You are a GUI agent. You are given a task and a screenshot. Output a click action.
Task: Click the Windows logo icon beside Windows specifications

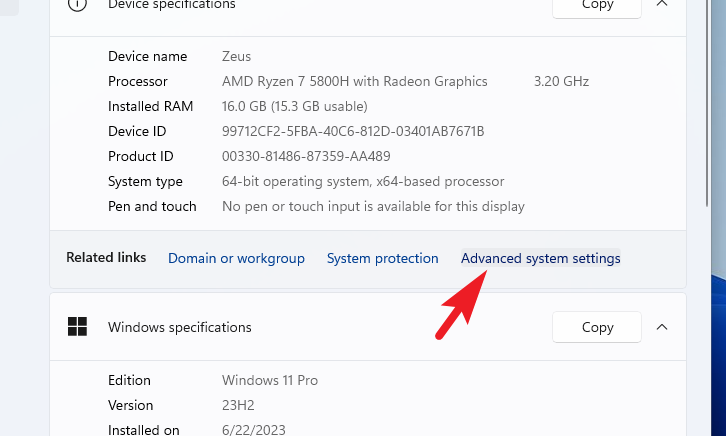77,327
